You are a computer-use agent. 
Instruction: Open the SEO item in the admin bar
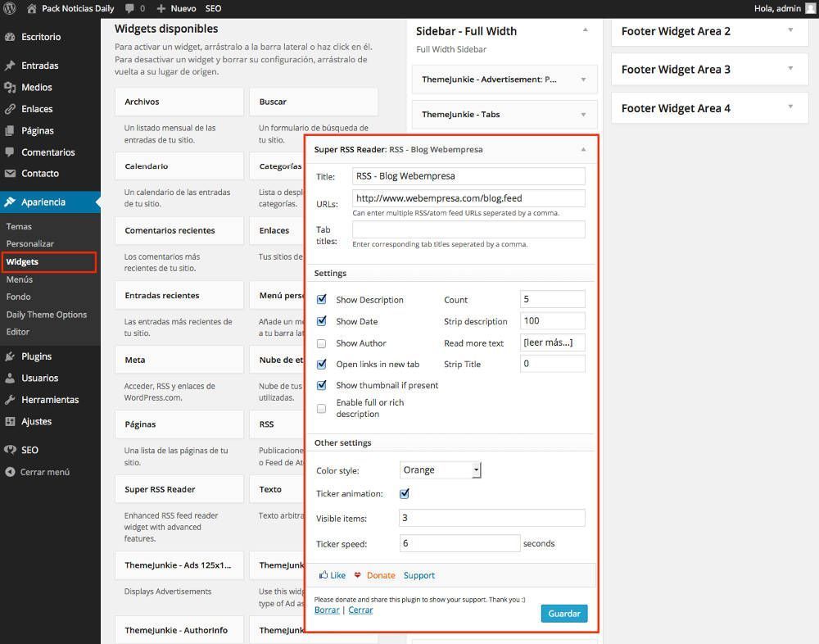point(213,9)
